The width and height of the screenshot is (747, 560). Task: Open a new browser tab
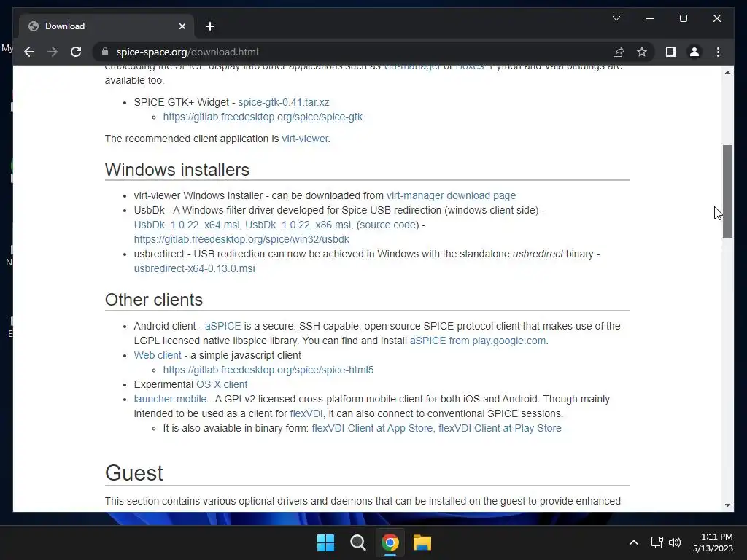point(210,26)
